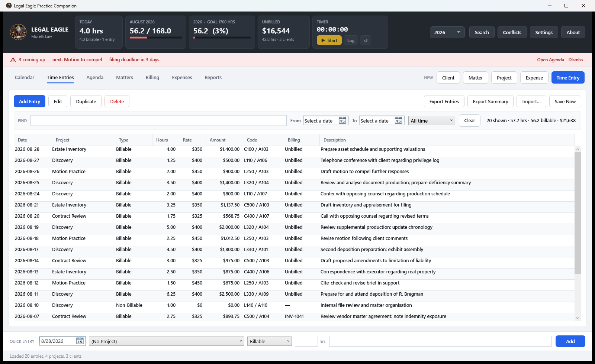This screenshot has height=364, width=595.
Task: Open the Quick Entry date calendar icon
Action: [80, 341]
